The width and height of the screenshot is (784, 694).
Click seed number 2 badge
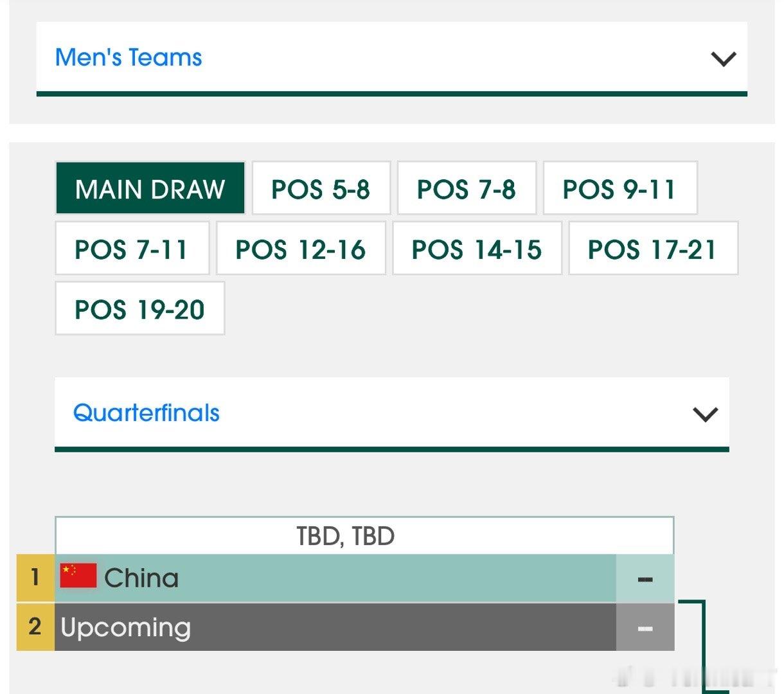click(x=35, y=627)
